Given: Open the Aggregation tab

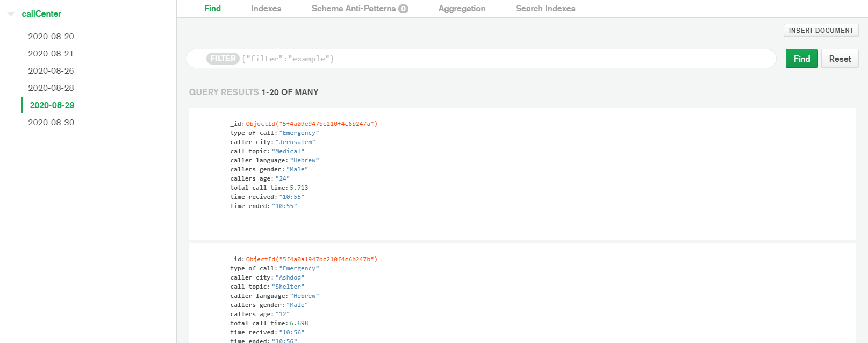Looking at the screenshot, I should (462, 9).
